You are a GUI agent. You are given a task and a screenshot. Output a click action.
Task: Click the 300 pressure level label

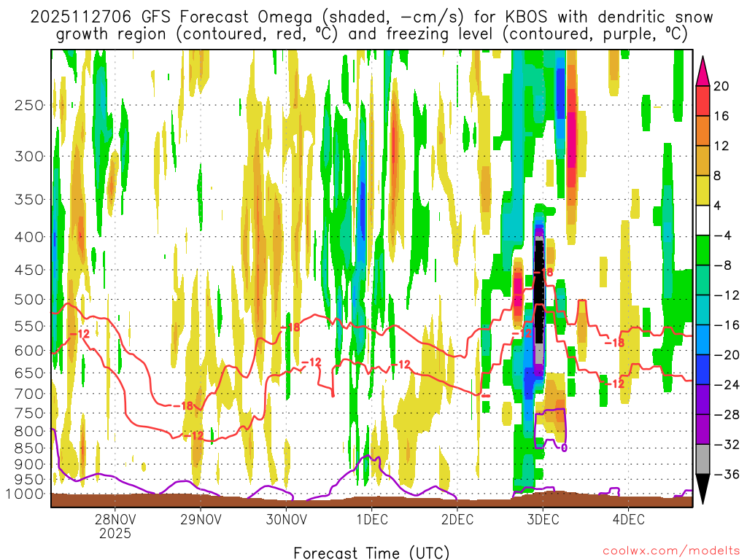[29, 156]
